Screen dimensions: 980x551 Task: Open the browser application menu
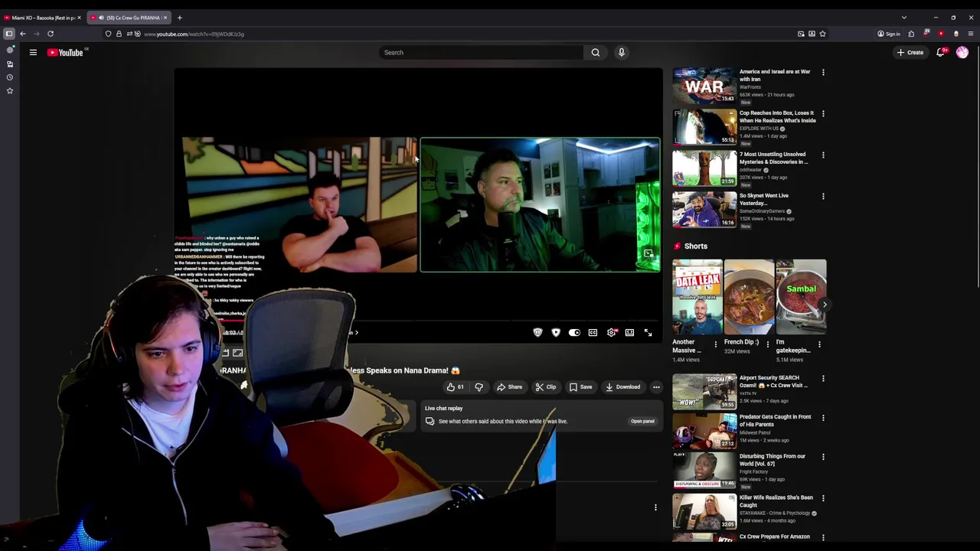point(971,34)
